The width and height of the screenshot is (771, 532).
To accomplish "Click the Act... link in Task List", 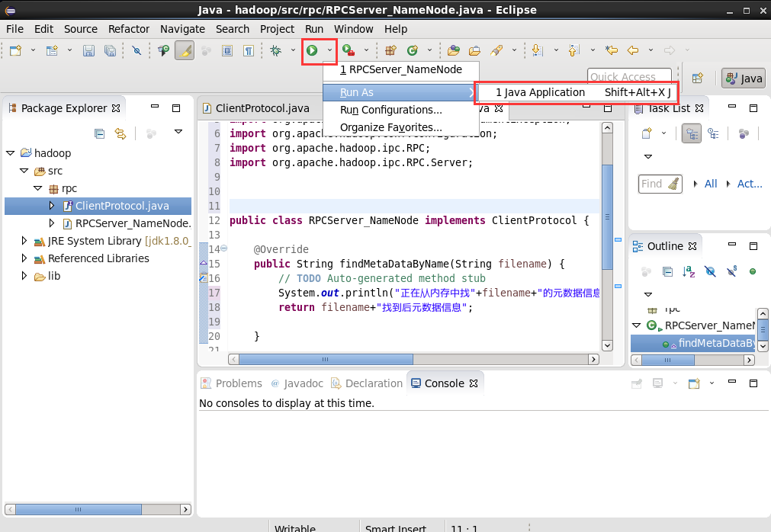I will point(750,184).
